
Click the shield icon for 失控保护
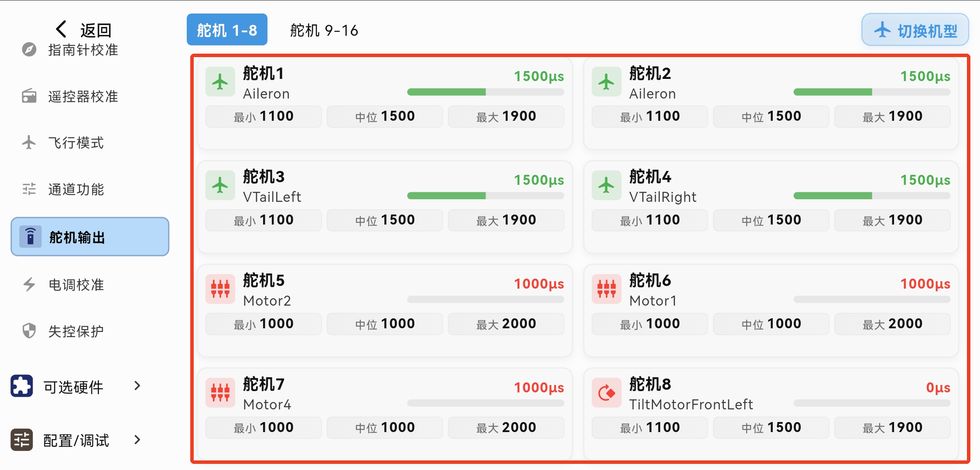(29, 331)
